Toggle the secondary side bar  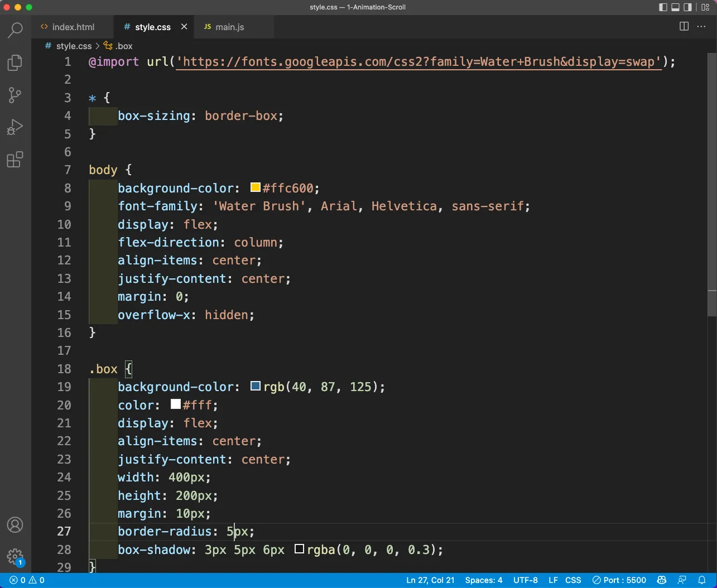coord(688,7)
